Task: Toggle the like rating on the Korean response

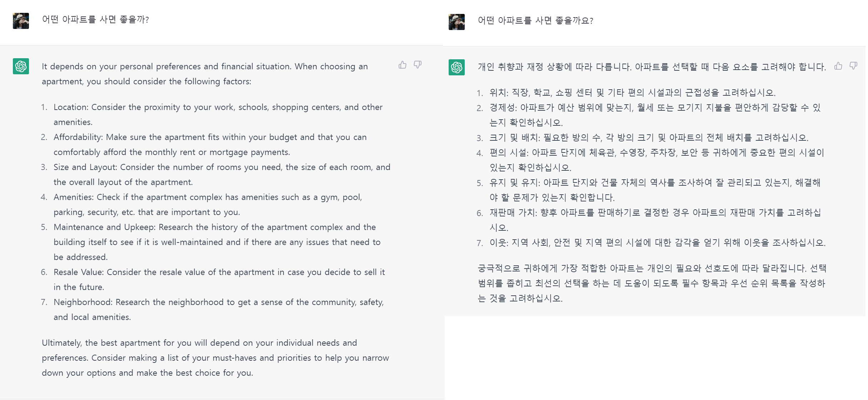Action: coord(838,65)
